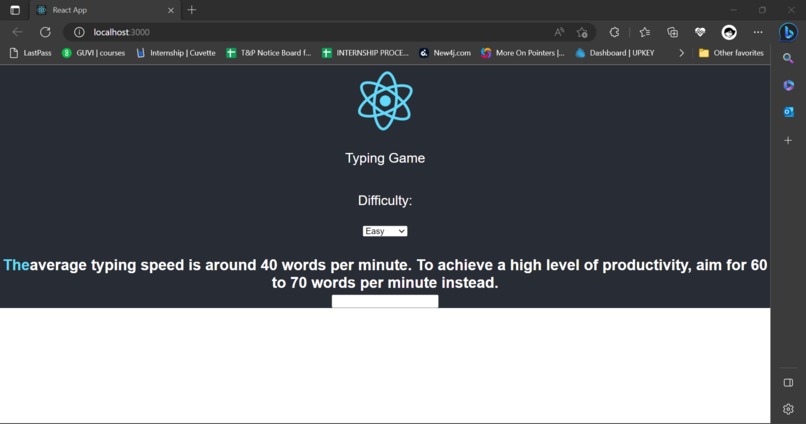The image size is (806, 424).
Task: Toggle the sidebar layout icon
Action: click(x=788, y=382)
